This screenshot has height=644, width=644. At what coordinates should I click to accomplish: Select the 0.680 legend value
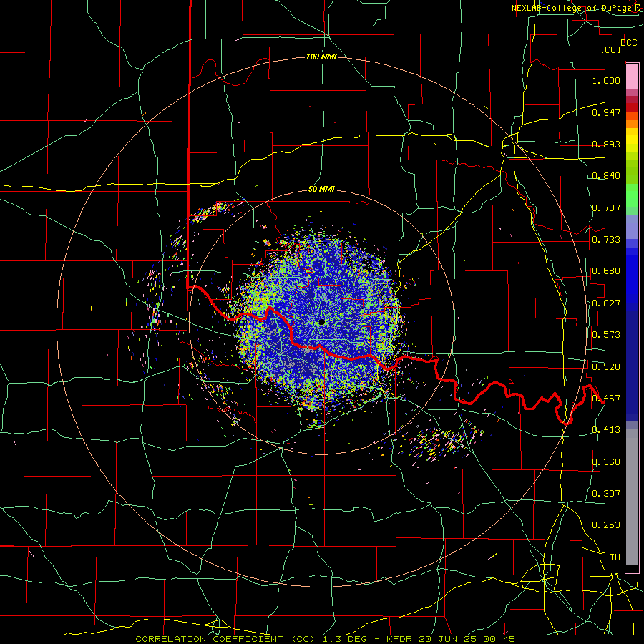coord(606,271)
